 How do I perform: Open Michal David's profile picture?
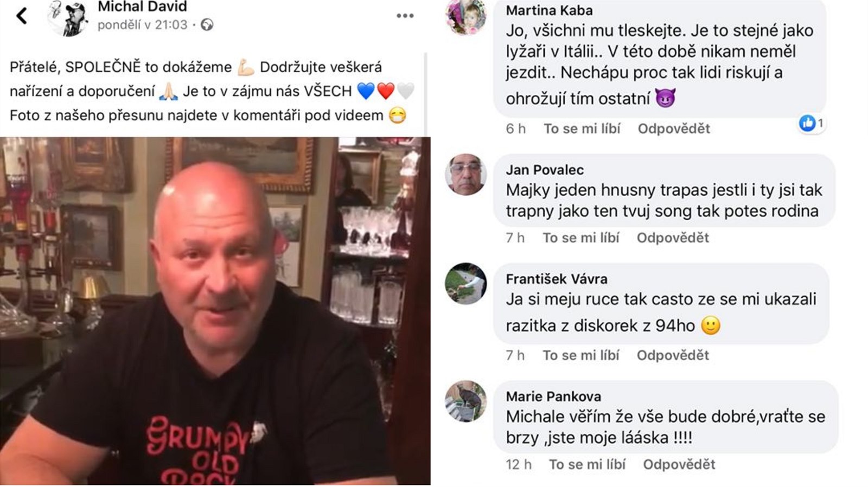(68, 17)
